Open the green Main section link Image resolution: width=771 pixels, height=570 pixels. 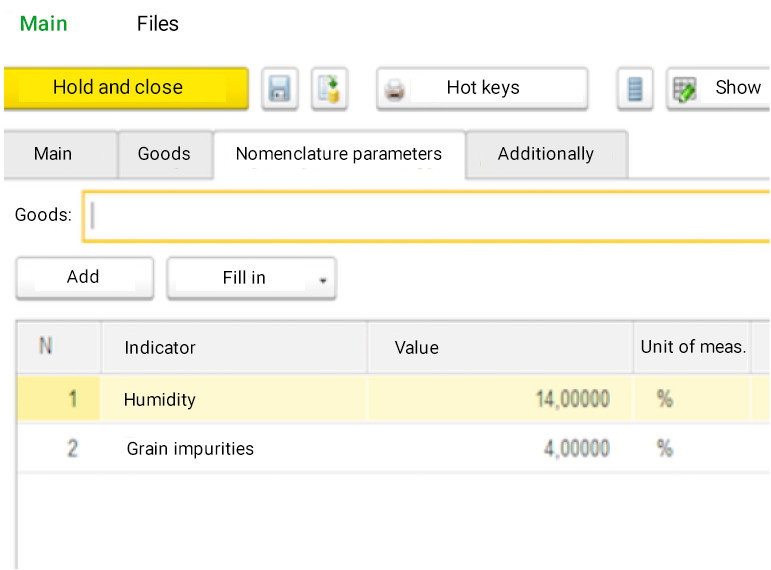[43, 24]
